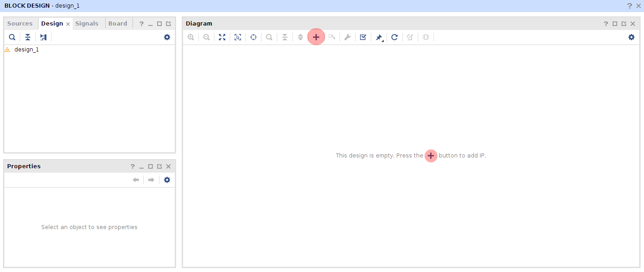
Task: Click the plus button in the empty-design hint
Action: click(431, 156)
